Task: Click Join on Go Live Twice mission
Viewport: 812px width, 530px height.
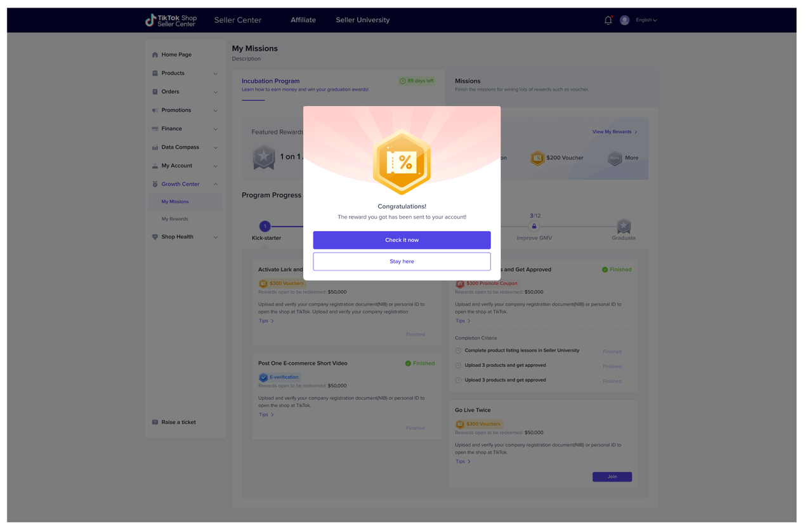Action: click(612, 477)
